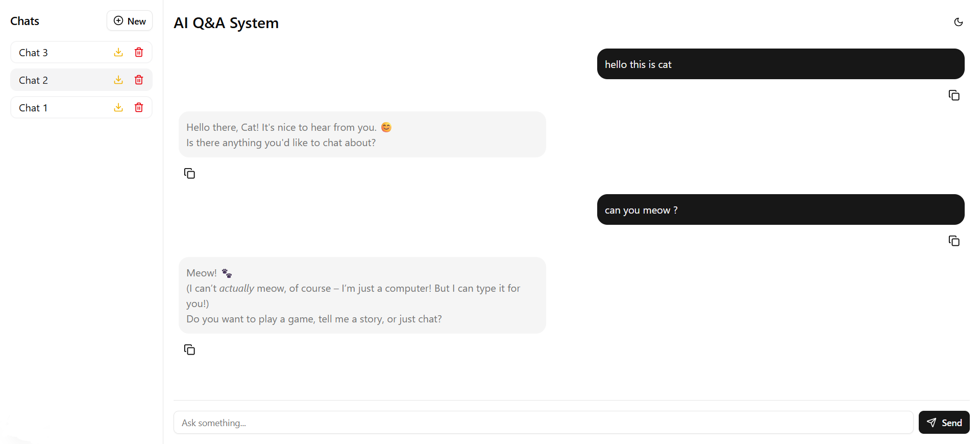Copy the "can you meow ?" message
Screen dimensions: 980x444
[953, 241]
